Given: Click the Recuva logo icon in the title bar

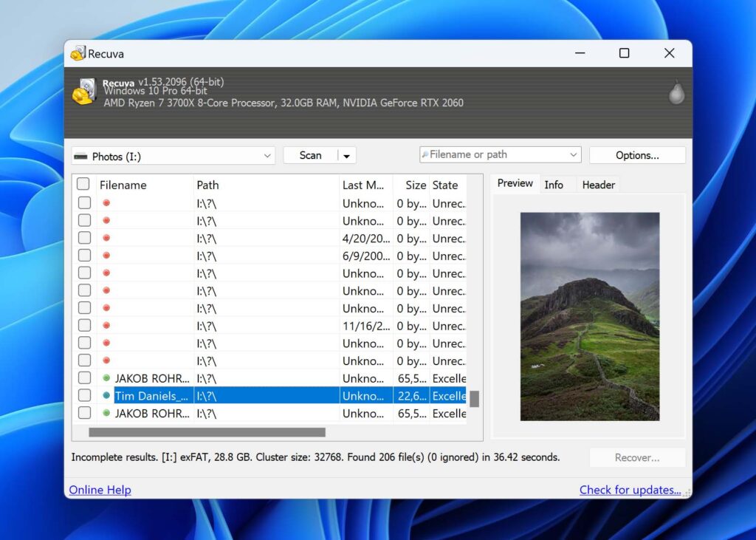Looking at the screenshot, I should 79,53.
